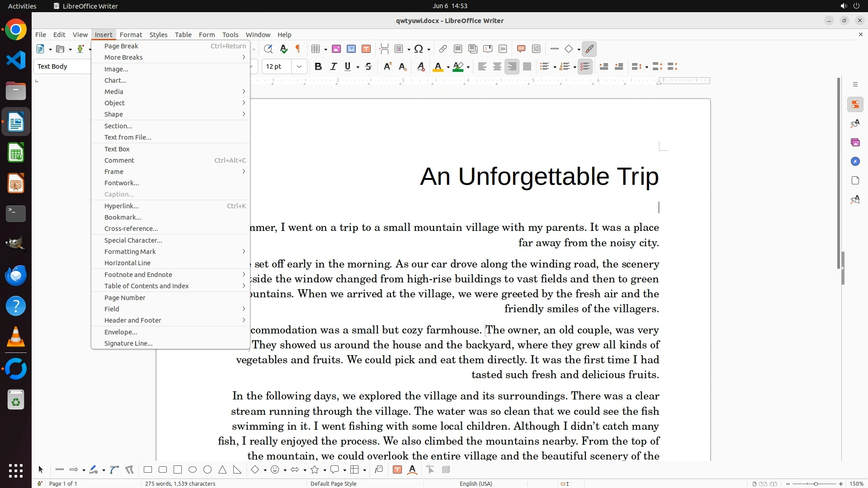This screenshot has width=868, height=488.
Task: Open the Styles deck in the sidebar
Action: tap(855, 124)
